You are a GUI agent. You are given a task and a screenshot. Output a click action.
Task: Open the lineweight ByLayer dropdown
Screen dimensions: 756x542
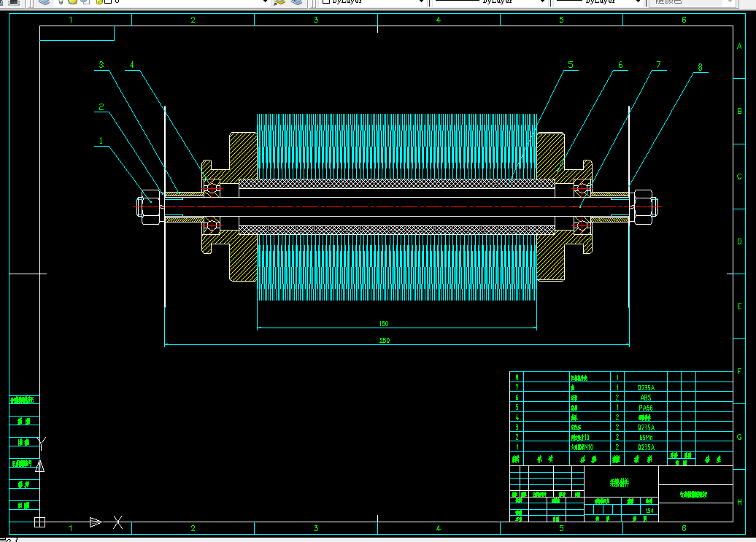click(x=598, y=2)
